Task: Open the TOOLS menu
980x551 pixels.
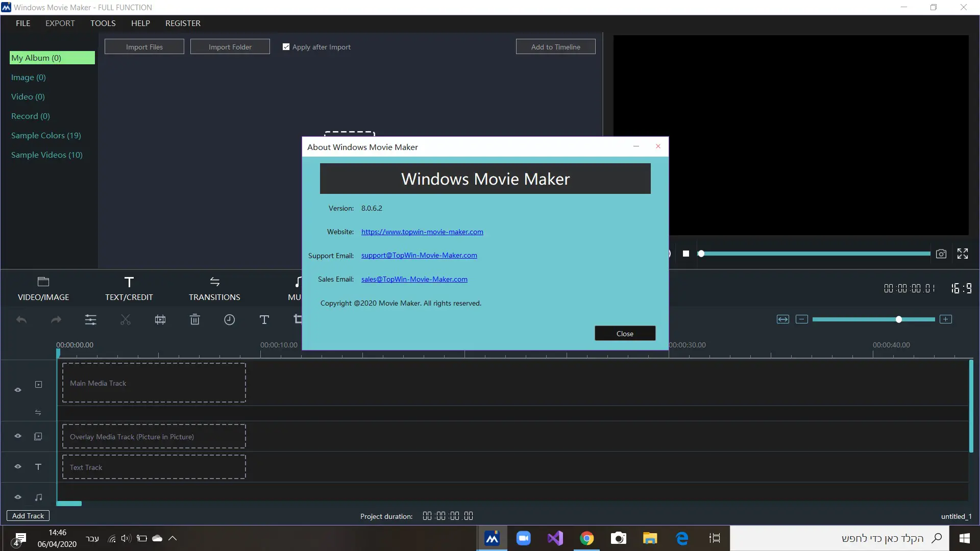Action: pyautogui.click(x=103, y=23)
